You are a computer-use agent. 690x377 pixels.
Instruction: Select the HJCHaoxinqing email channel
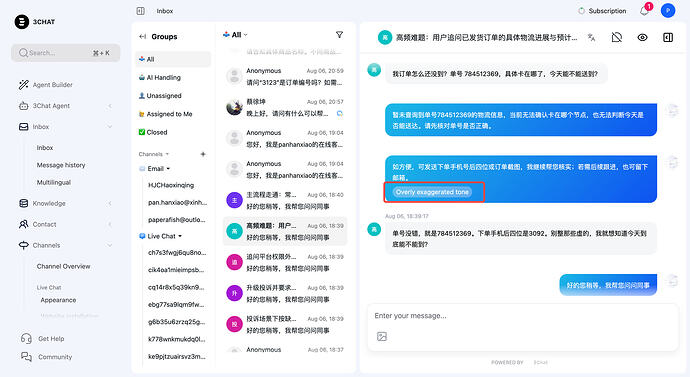tap(171, 185)
